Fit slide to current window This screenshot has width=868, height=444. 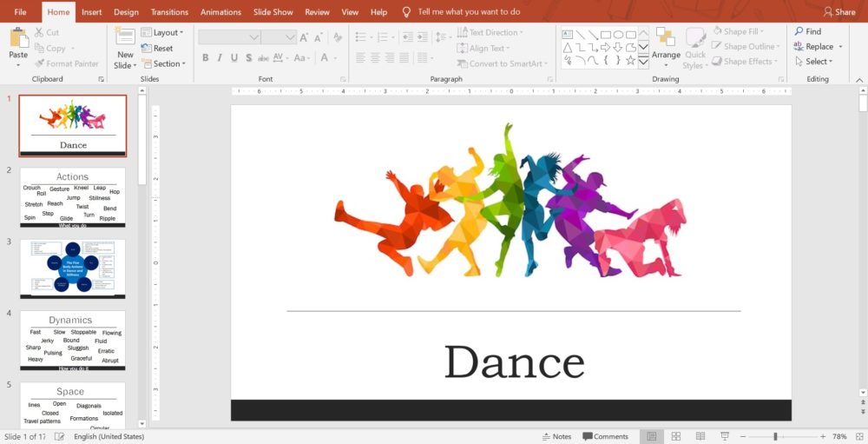[858, 436]
